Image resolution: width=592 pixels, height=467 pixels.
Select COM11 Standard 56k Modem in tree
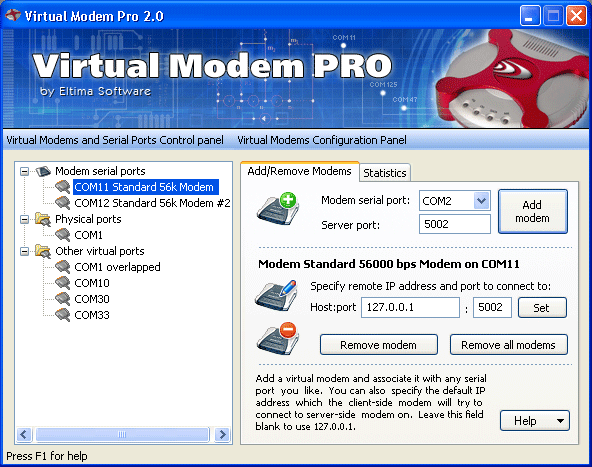pos(145,187)
